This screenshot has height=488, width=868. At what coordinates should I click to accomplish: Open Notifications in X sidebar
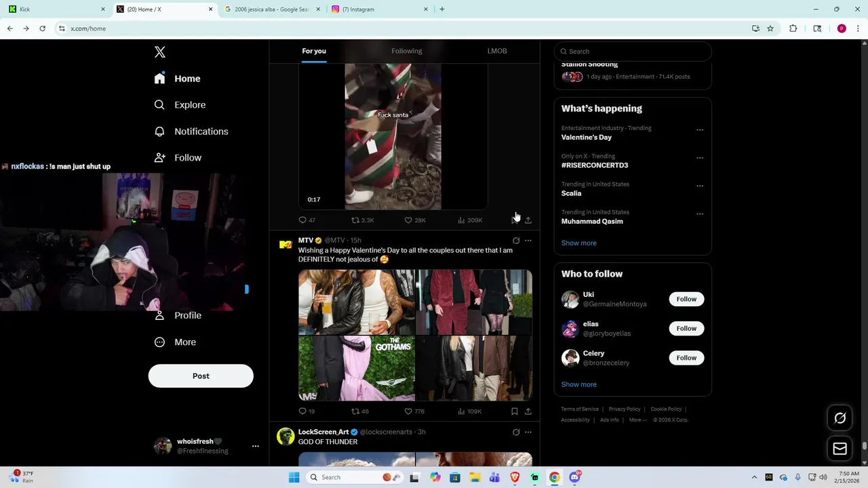click(191, 131)
